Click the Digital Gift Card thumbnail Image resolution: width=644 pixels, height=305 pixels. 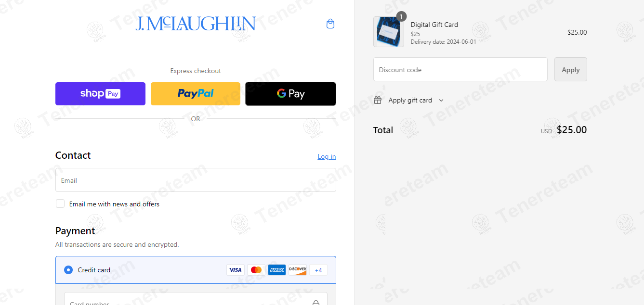pyautogui.click(x=389, y=32)
